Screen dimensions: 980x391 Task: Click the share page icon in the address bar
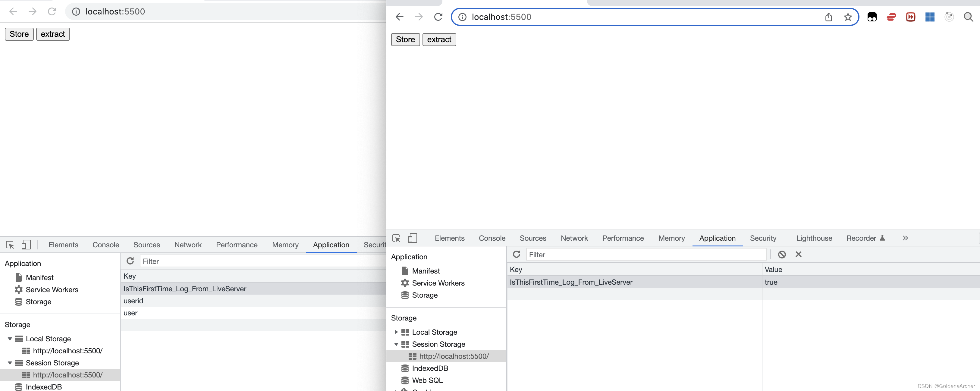829,17
